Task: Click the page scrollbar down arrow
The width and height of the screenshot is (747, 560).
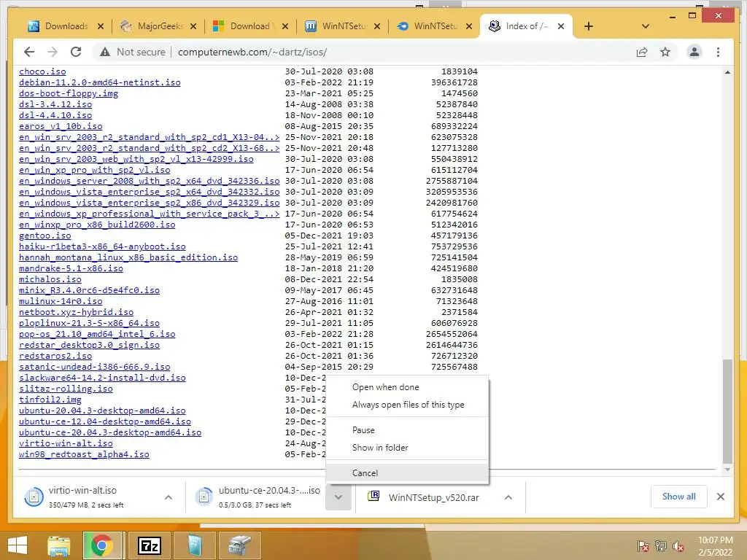Action: click(727, 470)
